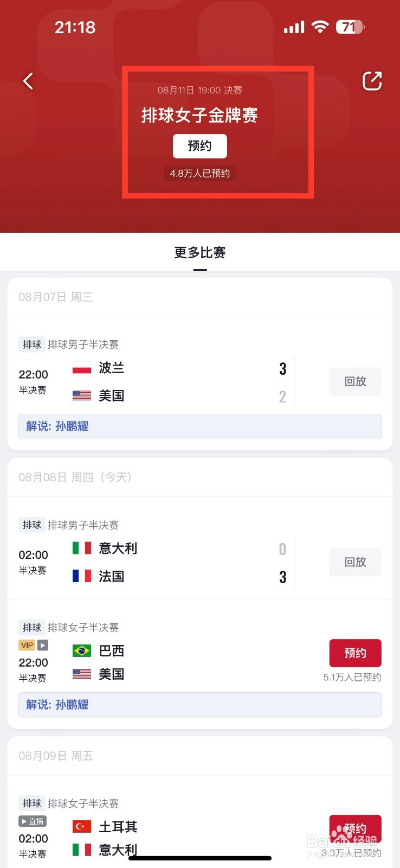
Task: Tap the 直播 live badge
Action: click(33, 821)
